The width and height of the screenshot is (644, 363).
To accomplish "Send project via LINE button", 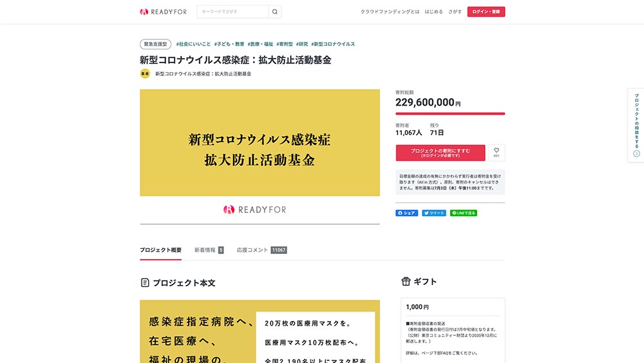I will pos(464,213).
